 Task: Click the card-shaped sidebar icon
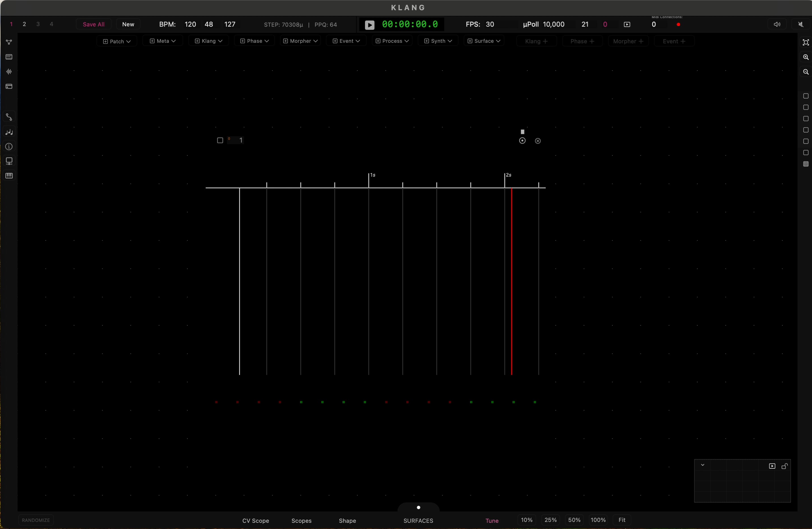(x=9, y=86)
